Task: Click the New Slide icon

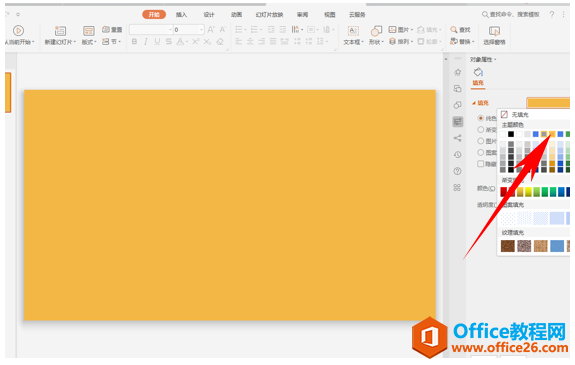Action: pyautogui.click(x=60, y=31)
